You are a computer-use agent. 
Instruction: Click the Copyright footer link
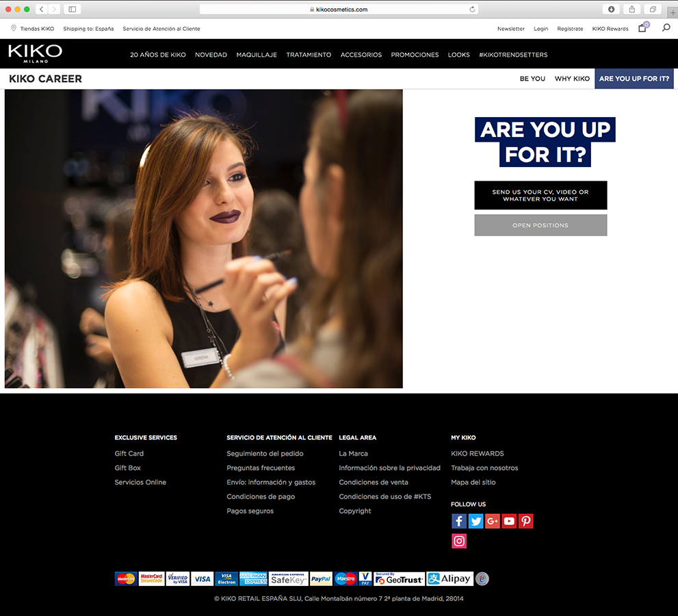coord(355,511)
